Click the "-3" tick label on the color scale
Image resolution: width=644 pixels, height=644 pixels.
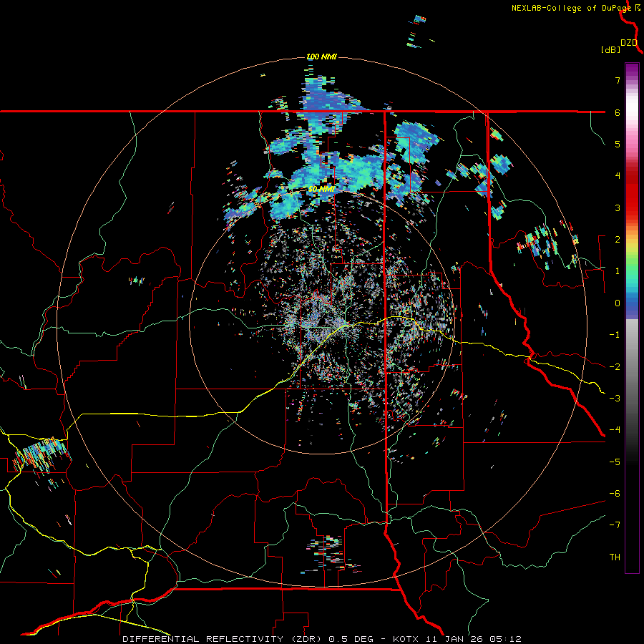pos(615,399)
